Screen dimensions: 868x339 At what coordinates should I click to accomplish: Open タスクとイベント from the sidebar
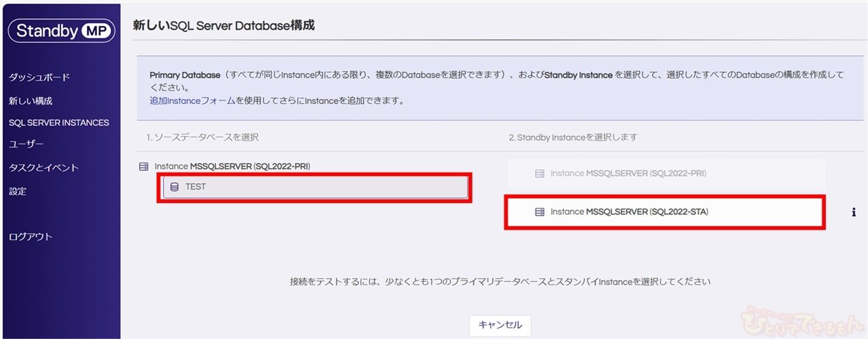[44, 168]
